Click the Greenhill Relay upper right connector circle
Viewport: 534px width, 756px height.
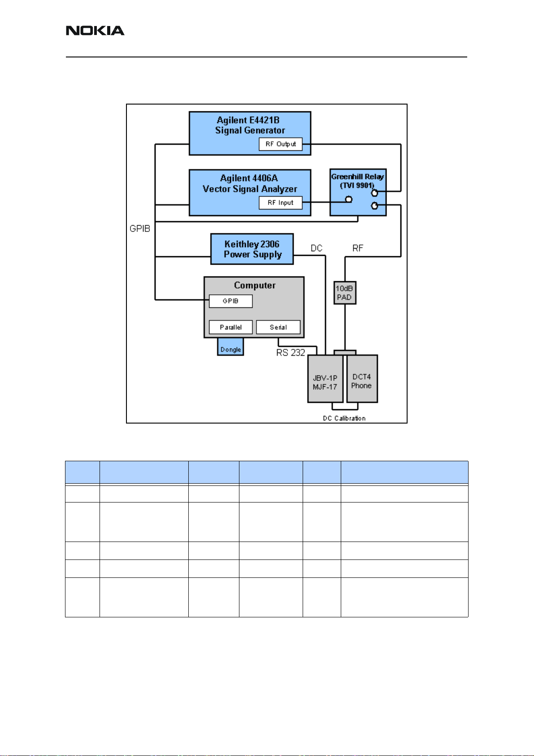point(374,193)
